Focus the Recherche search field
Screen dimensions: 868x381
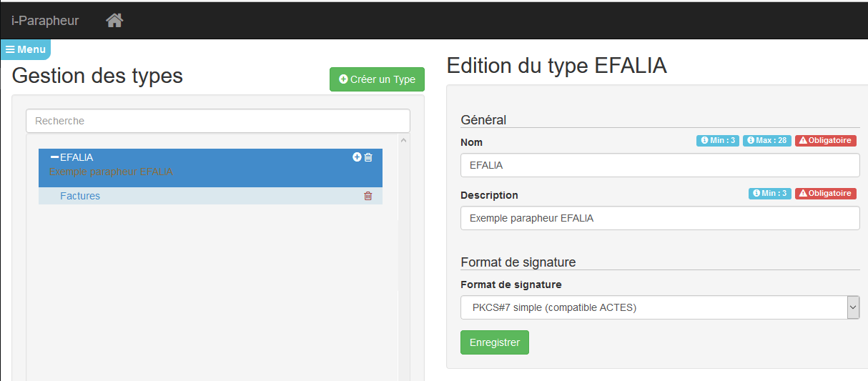tap(218, 121)
